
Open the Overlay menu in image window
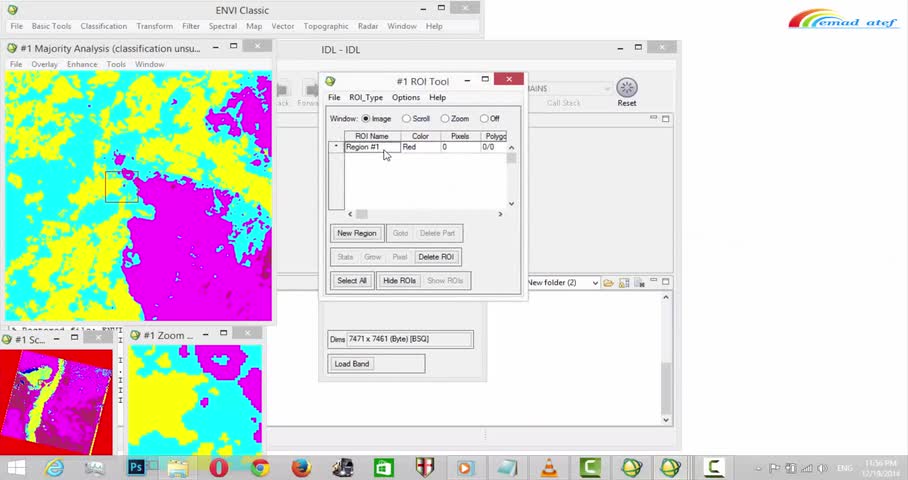pos(45,64)
